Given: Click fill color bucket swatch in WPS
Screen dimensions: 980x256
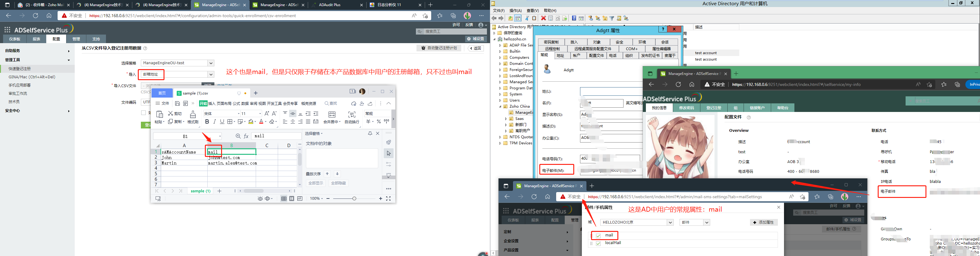Looking at the screenshot, I should coord(251,121).
